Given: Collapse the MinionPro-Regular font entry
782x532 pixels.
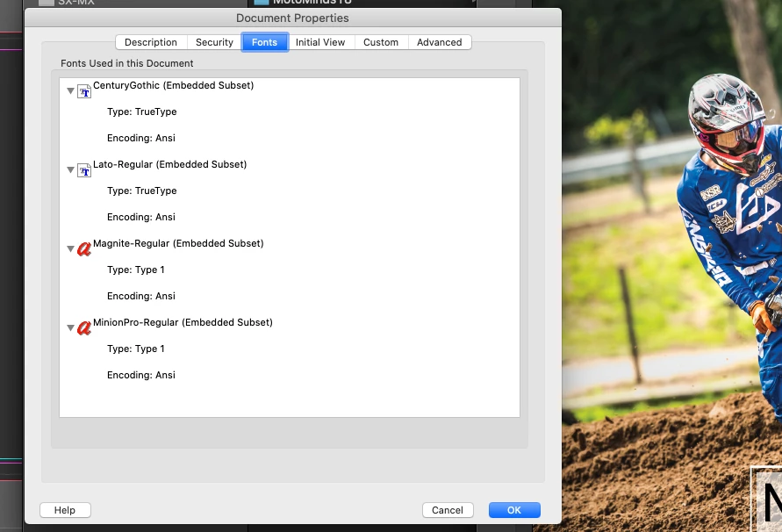Looking at the screenshot, I should click(71, 327).
